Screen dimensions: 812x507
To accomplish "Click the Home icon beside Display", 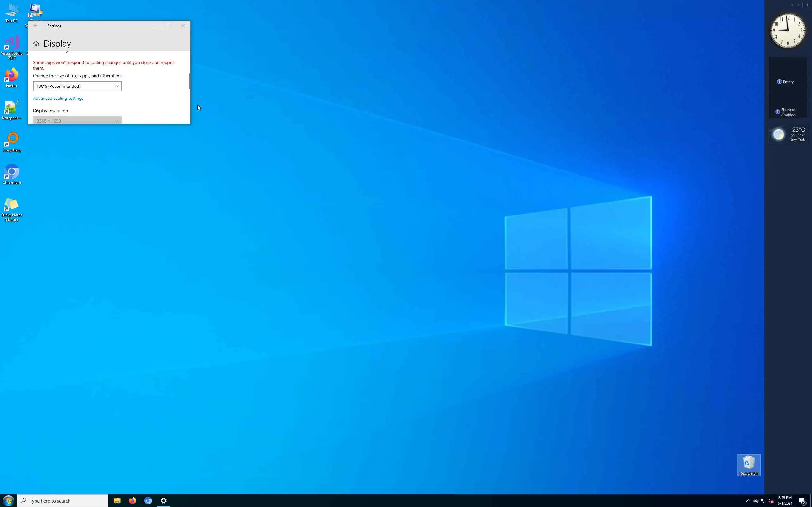I will (x=36, y=44).
